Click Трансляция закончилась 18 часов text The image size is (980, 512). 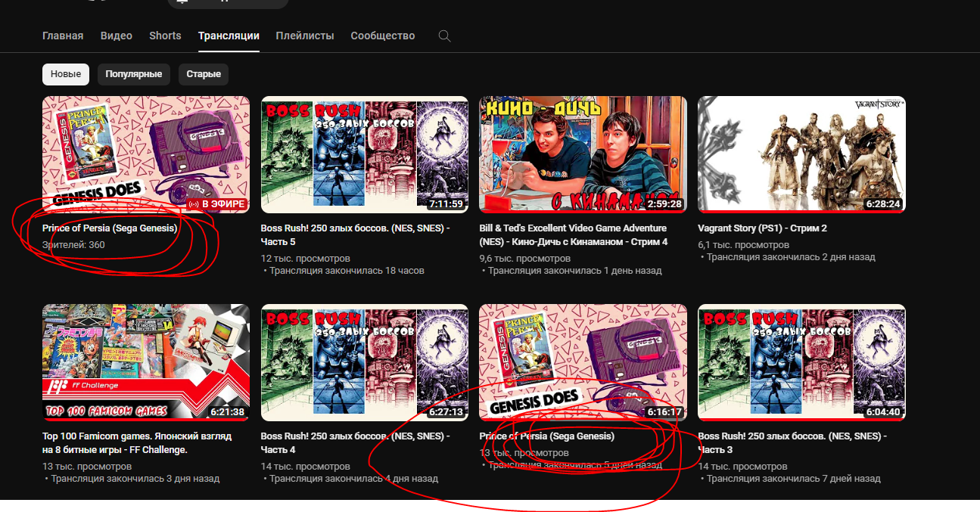[347, 271]
